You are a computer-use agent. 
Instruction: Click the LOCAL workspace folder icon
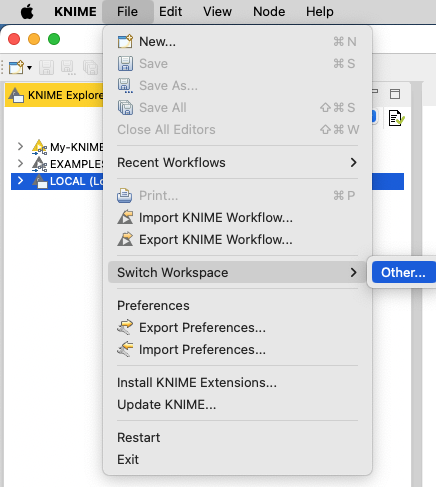(40, 181)
